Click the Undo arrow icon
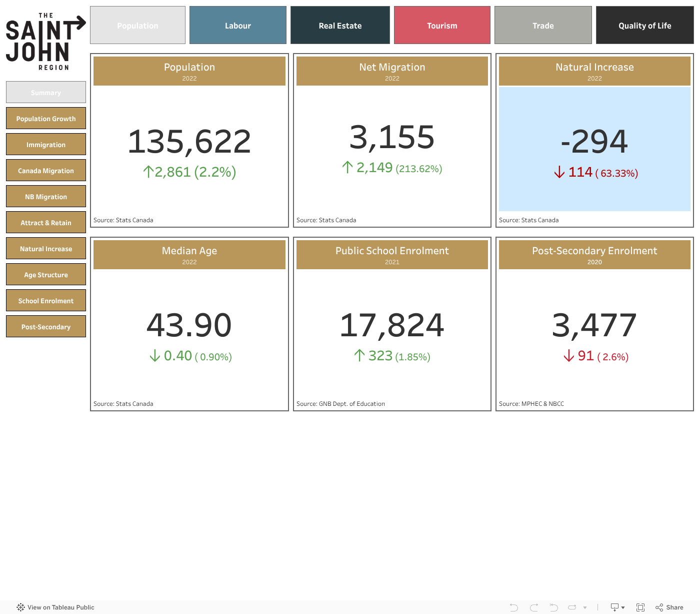The width and height of the screenshot is (700, 614). pyautogui.click(x=514, y=607)
